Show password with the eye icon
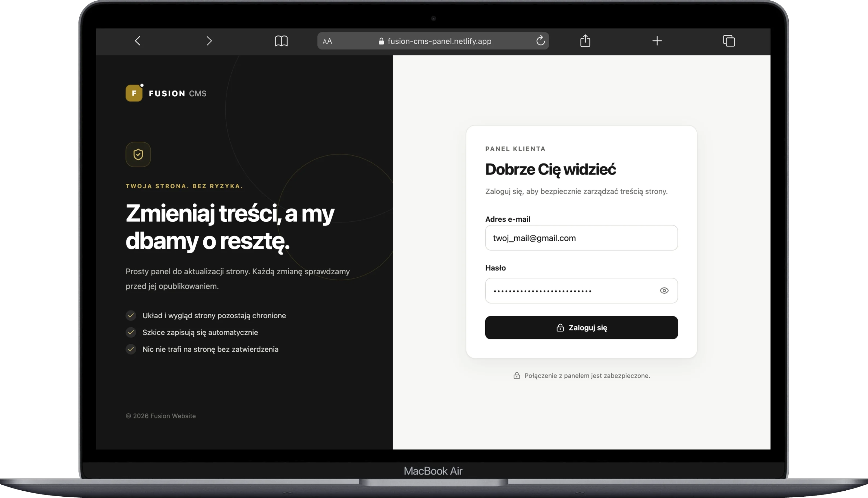This screenshot has height=498, width=868. [664, 291]
